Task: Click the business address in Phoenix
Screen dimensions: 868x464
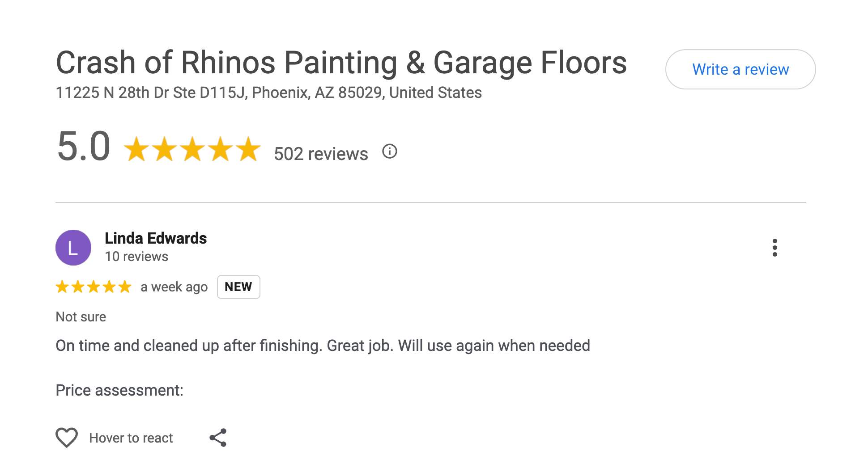Action: 268,93
